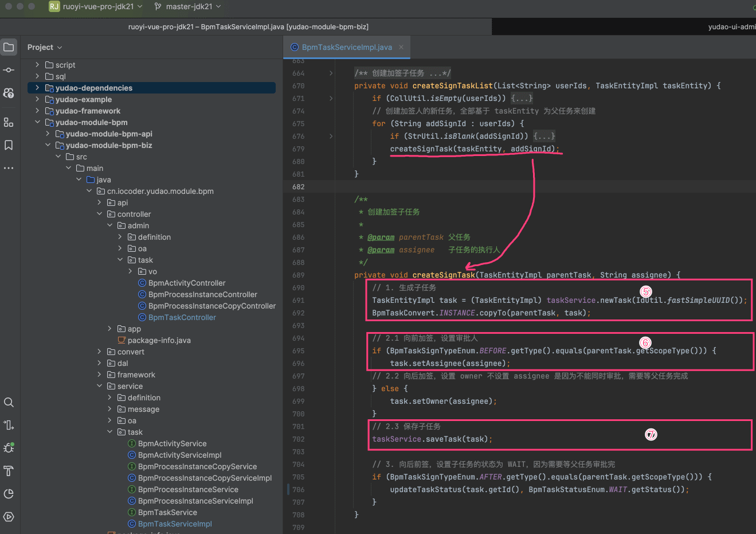Click the ruoyi-vue-pro-jdk21 project selector
The width and height of the screenshot is (756, 534).
click(96, 6)
